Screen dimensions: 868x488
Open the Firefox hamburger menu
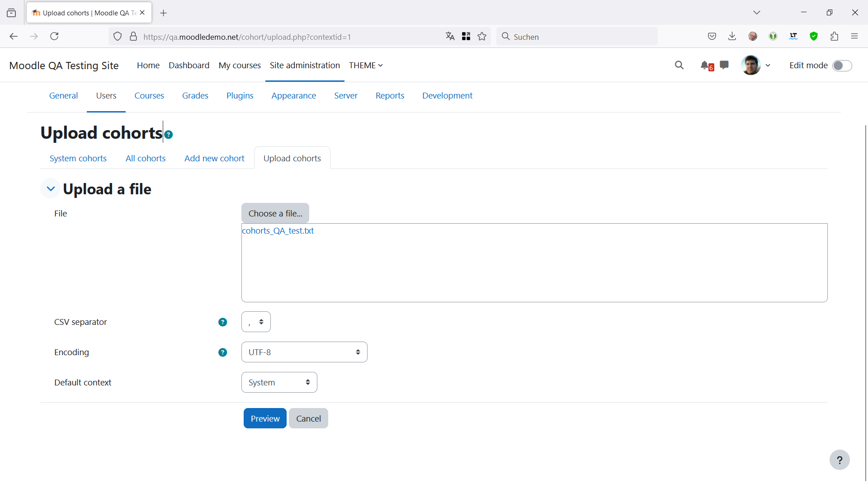(854, 37)
